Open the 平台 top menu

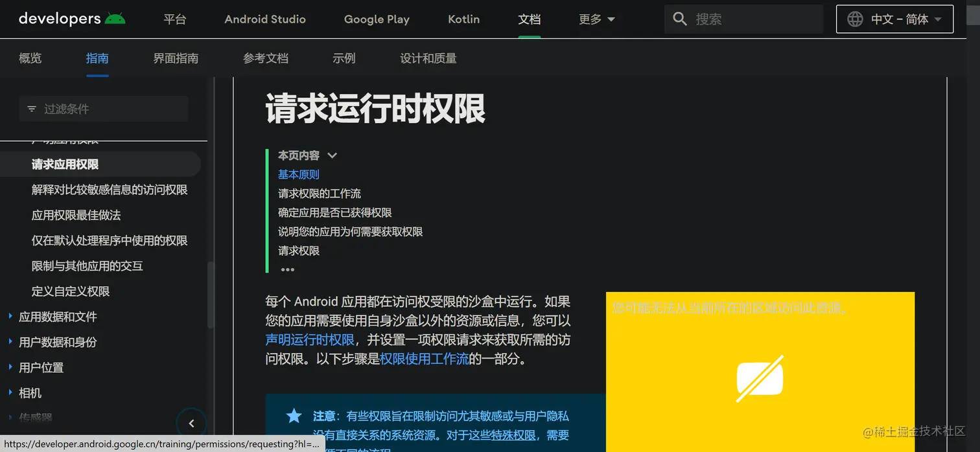pyautogui.click(x=175, y=19)
